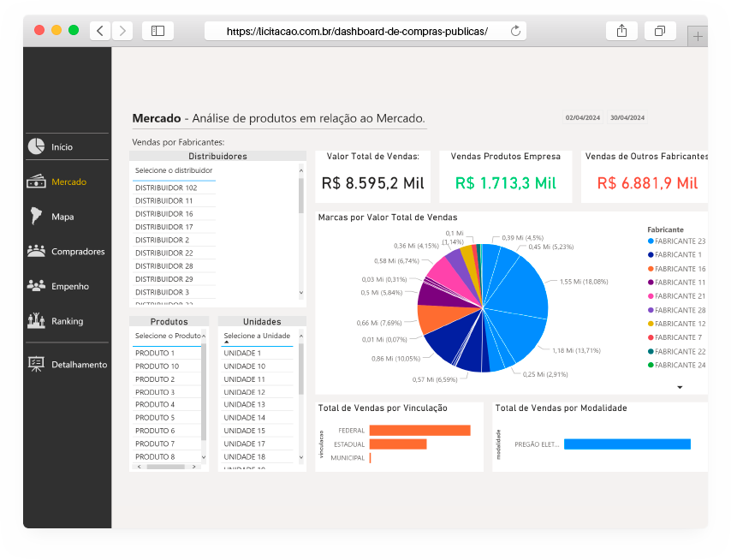Click the Detalhamento presentation board icon

tap(36, 364)
